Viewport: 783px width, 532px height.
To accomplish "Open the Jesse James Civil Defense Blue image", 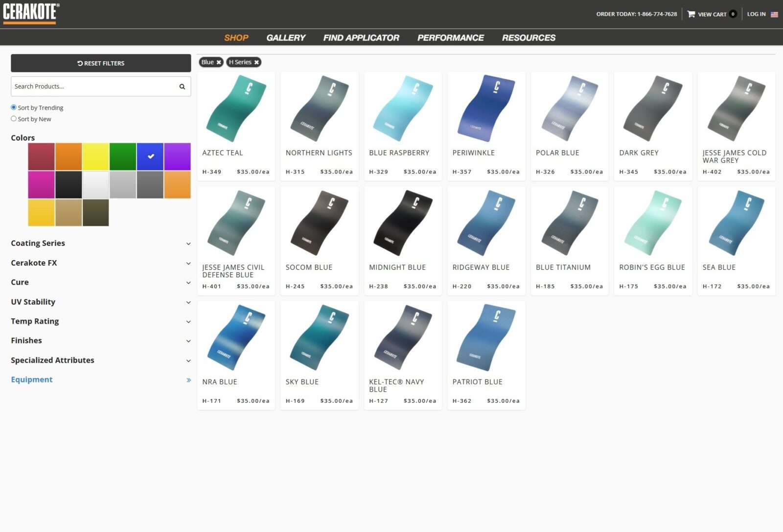I will (236, 223).
